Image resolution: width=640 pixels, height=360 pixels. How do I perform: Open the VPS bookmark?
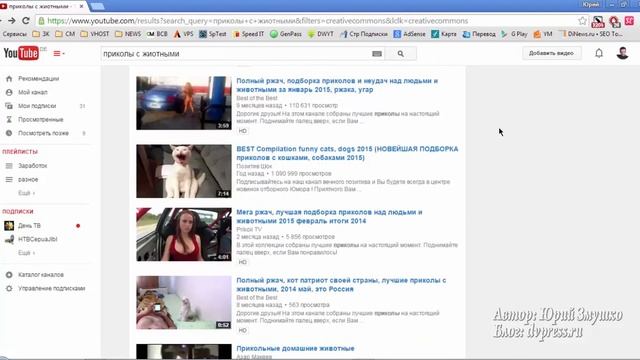183,34
